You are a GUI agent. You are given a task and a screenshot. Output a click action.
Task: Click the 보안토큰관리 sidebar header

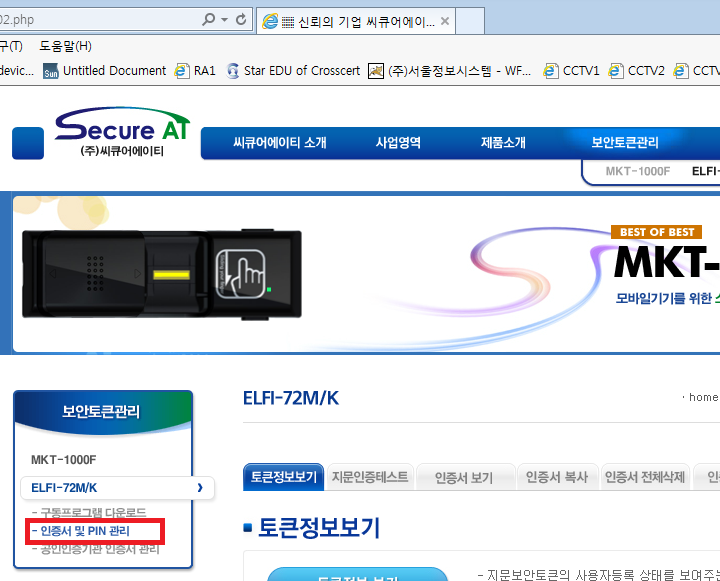(103, 412)
